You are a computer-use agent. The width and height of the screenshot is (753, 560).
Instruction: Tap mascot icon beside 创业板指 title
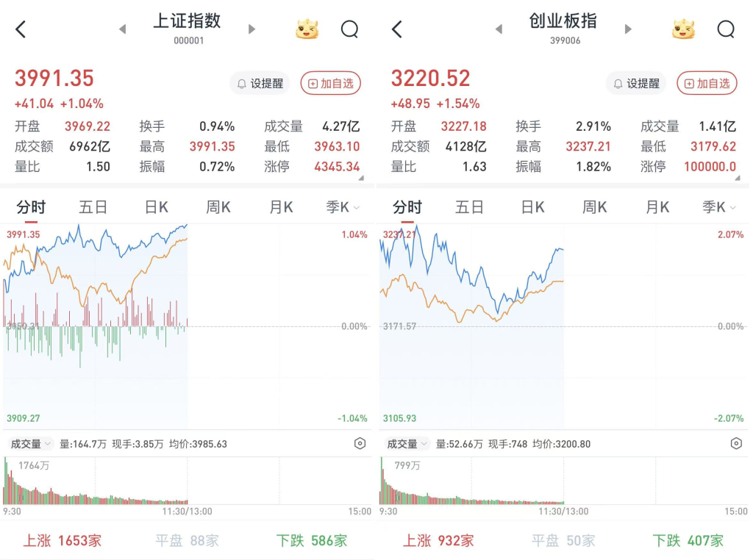(684, 29)
